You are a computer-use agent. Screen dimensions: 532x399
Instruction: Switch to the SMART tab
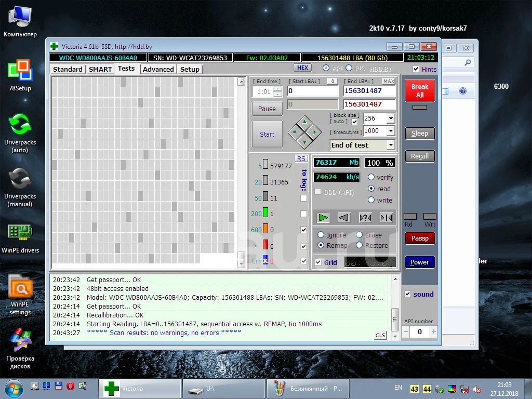(100, 69)
